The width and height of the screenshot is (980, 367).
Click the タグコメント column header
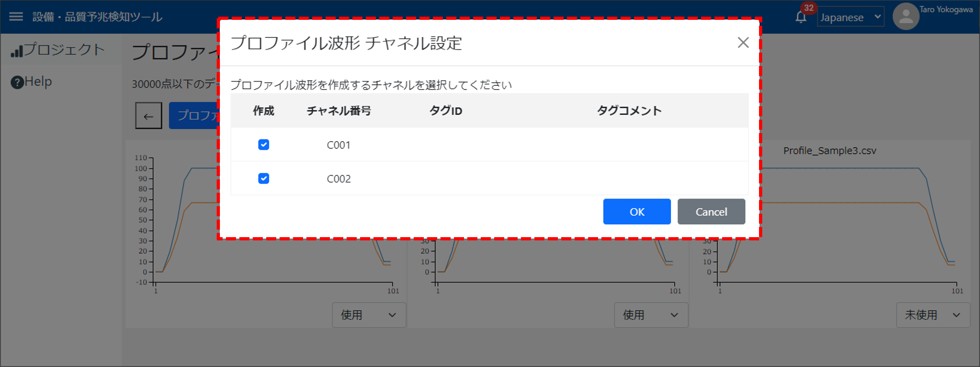pyautogui.click(x=629, y=111)
